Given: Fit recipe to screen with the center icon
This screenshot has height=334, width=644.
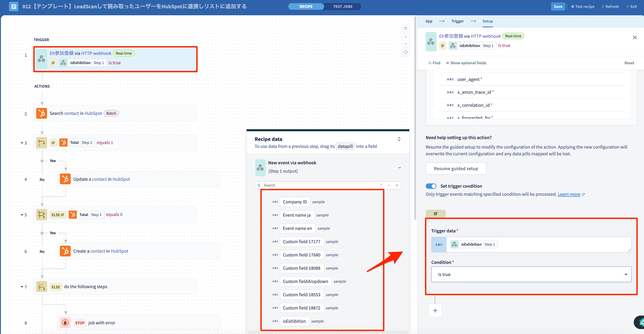Looking at the screenshot, I should pyautogui.click(x=405, y=52).
